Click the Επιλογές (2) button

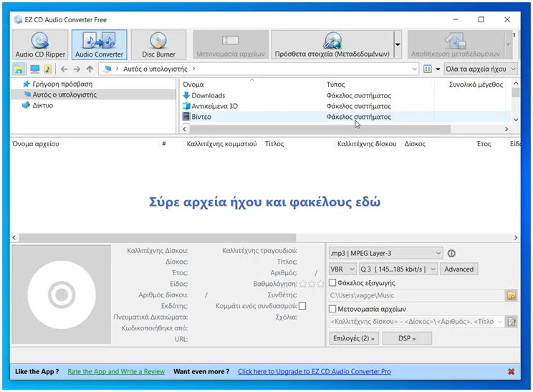pyautogui.click(x=353, y=338)
